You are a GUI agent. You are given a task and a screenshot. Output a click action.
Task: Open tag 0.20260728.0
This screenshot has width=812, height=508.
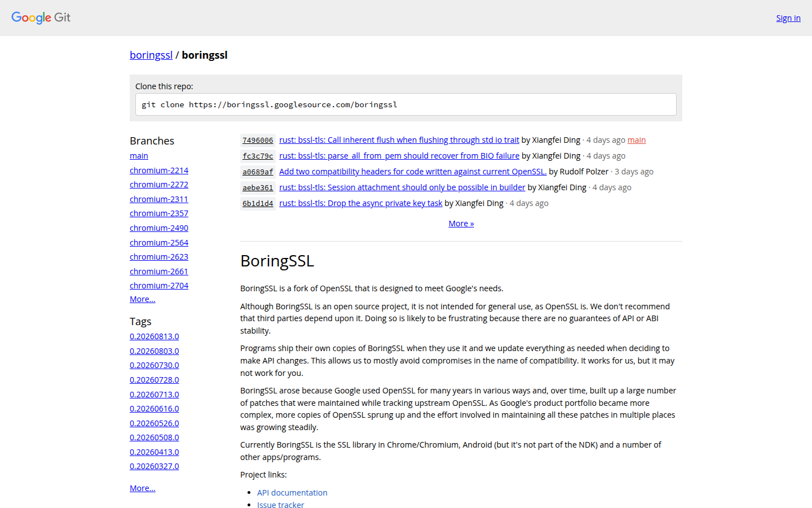(x=155, y=380)
